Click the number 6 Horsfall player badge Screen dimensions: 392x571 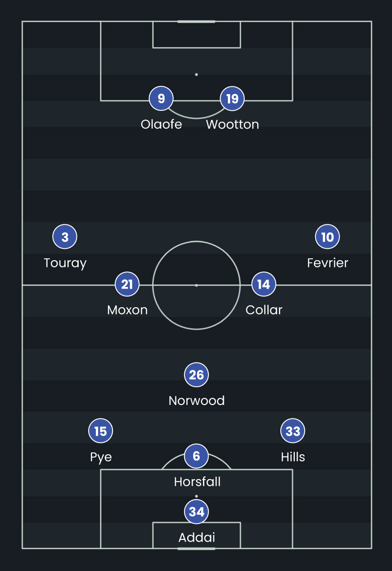196,456
